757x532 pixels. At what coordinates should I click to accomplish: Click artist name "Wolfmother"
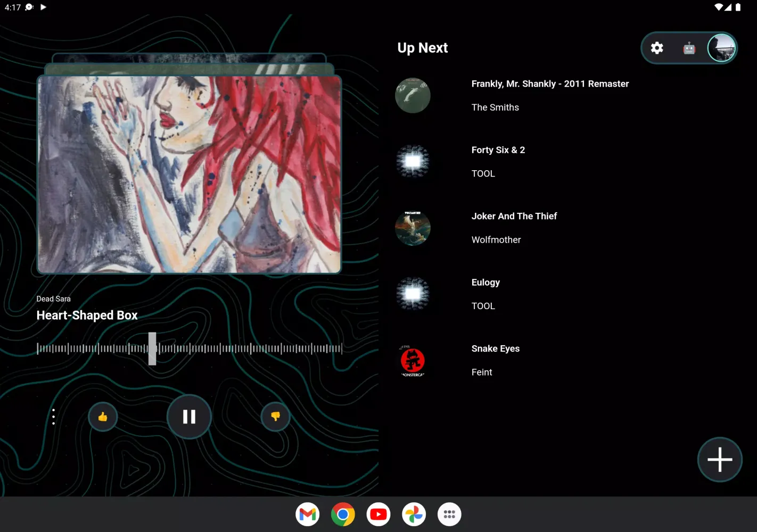pyautogui.click(x=496, y=240)
